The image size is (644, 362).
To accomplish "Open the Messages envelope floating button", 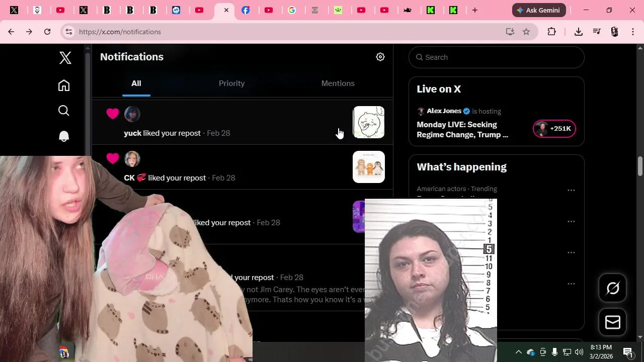I will (613, 322).
